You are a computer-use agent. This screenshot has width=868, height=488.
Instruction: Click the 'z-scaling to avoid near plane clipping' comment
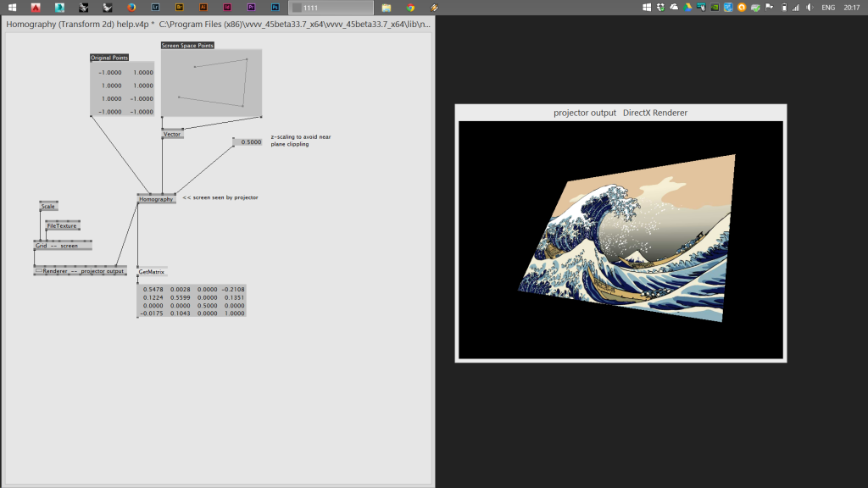[x=301, y=141]
